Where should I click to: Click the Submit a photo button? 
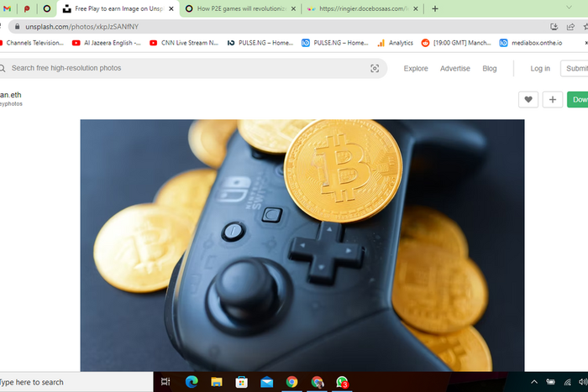tap(574, 68)
